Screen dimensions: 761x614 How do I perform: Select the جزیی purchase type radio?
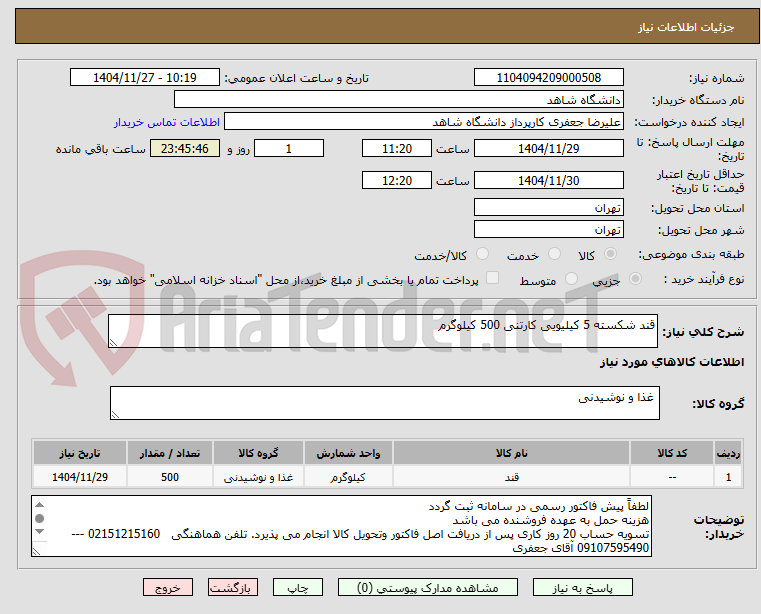point(635,279)
